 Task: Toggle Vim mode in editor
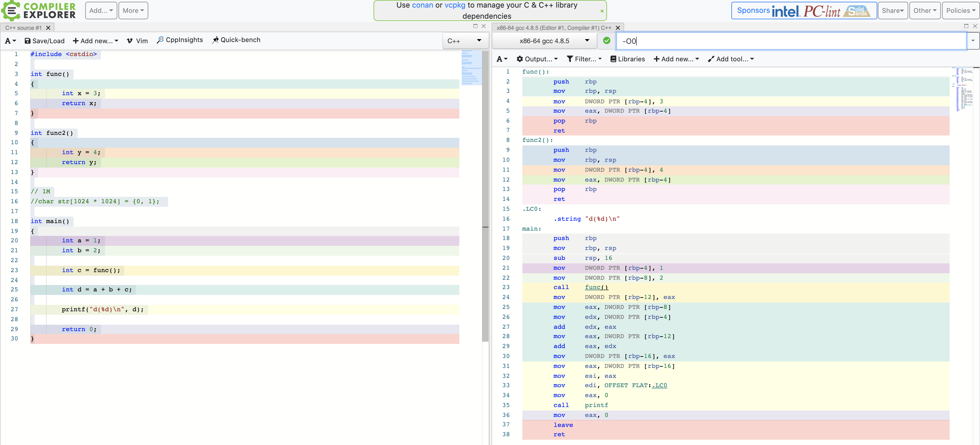137,41
